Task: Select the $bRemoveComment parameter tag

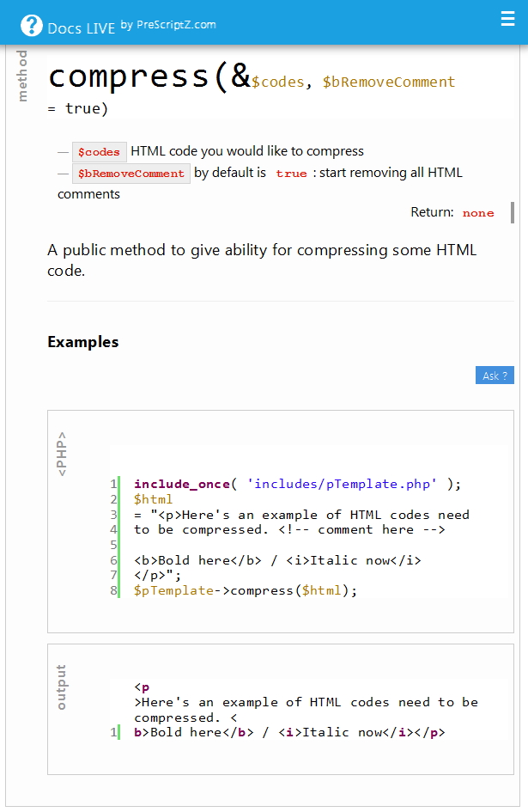Action: [130, 174]
